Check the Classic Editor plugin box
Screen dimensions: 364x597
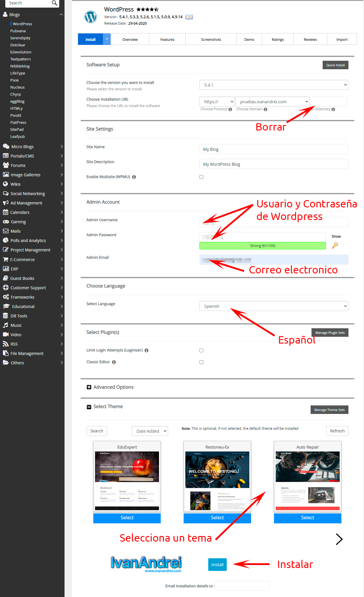tap(201, 362)
